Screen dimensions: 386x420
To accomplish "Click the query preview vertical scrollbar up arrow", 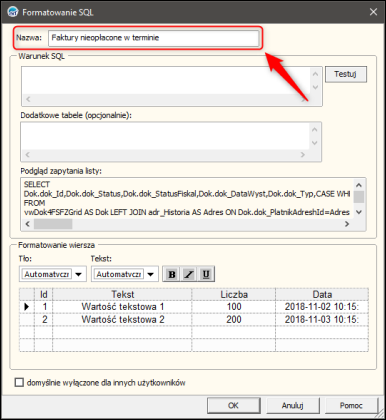I will (359, 185).
